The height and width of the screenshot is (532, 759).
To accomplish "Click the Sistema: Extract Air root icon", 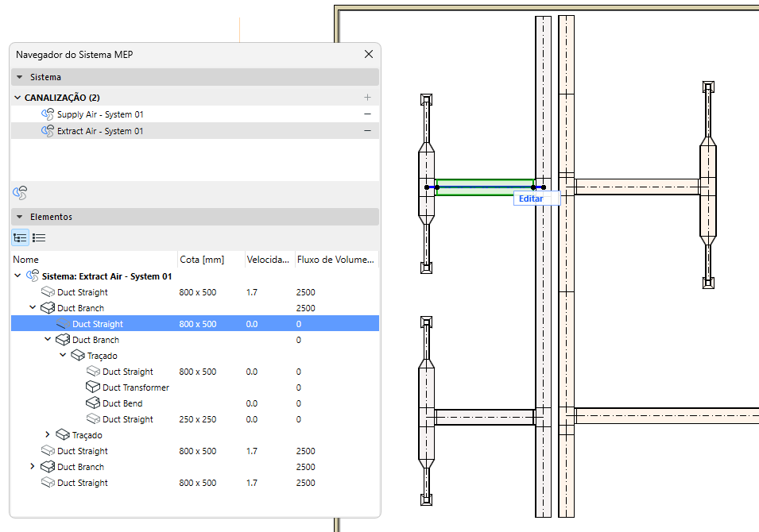I will tap(33, 276).
